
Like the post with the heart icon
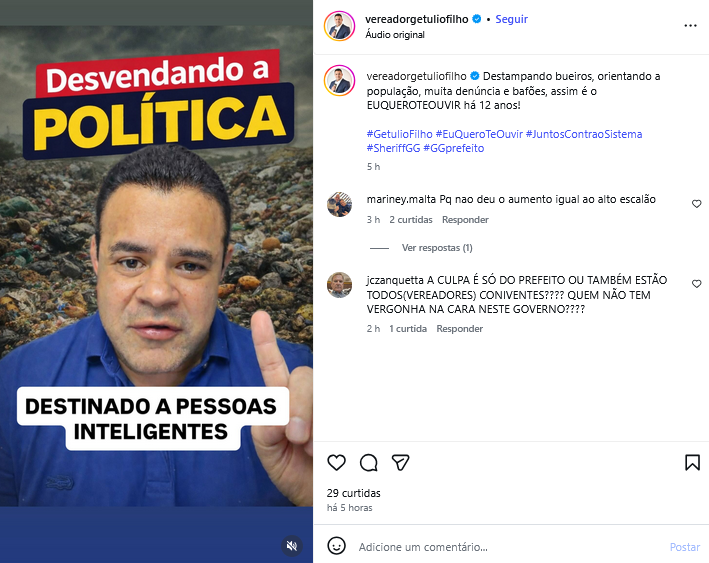(336, 463)
